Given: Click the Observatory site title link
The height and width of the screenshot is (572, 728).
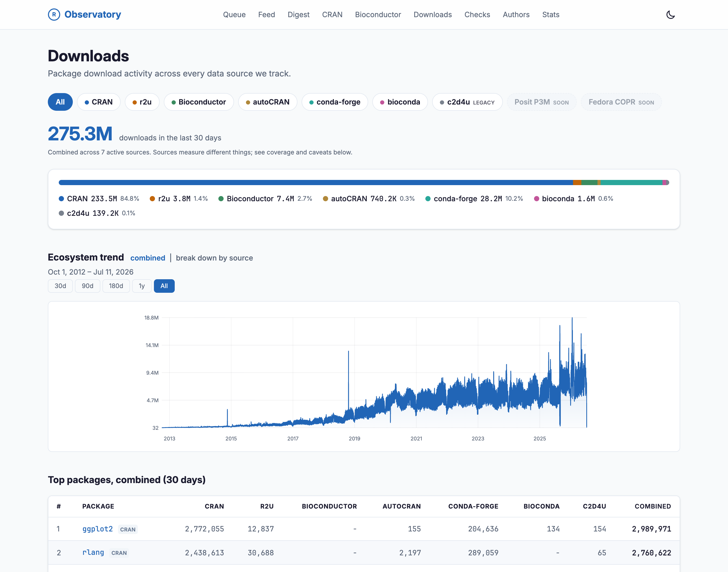Looking at the screenshot, I should (x=93, y=14).
